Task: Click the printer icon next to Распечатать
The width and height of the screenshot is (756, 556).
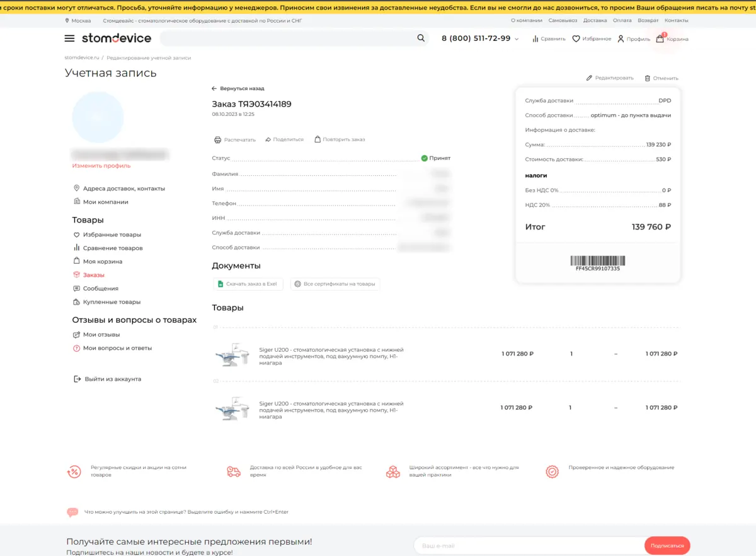Action: (218, 139)
